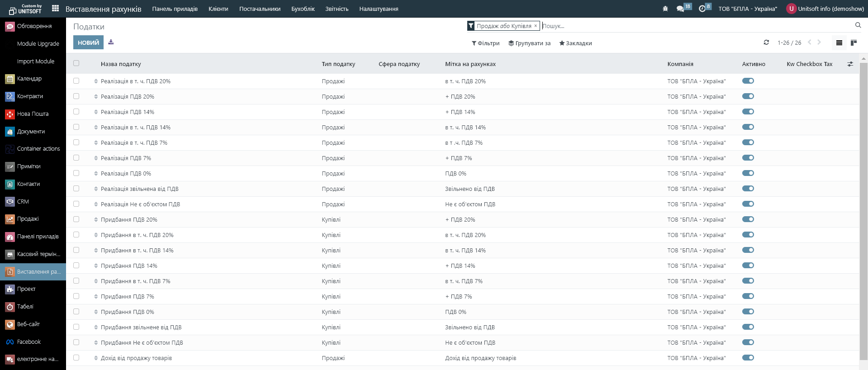The width and height of the screenshot is (868, 370).
Task: Open optional columns settings icon
Action: point(850,64)
